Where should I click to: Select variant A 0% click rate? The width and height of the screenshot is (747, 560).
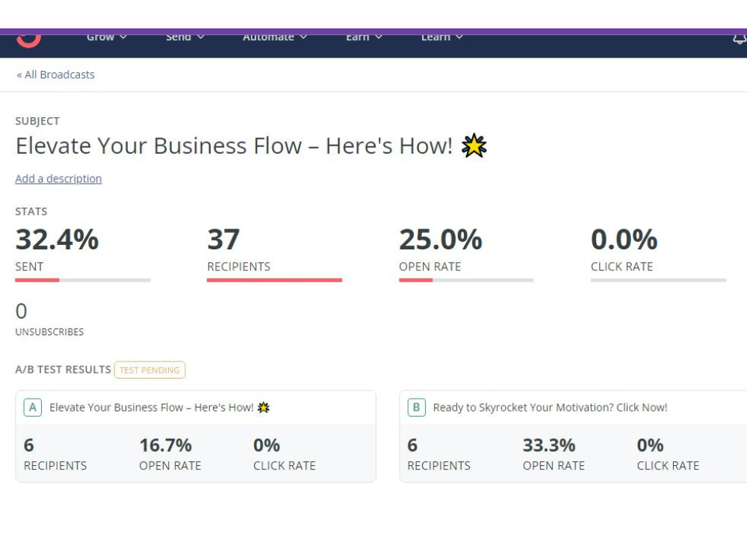tap(267, 446)
